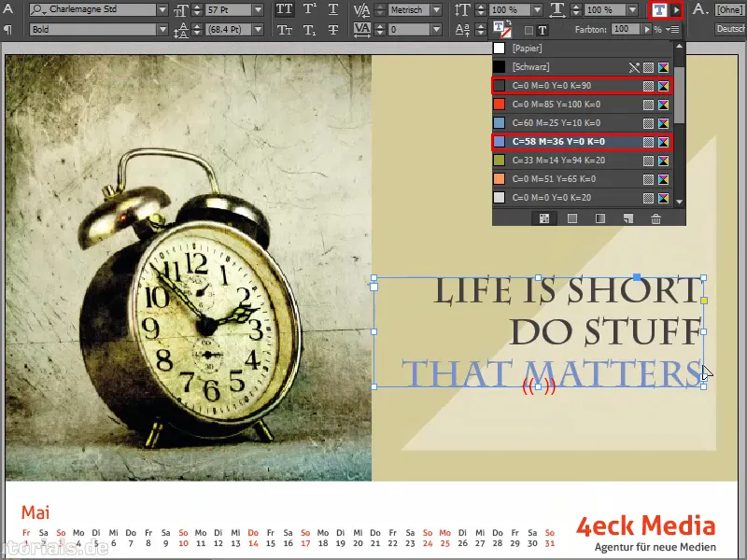Switch to character formatting controls (A icon)

(8, 9)
